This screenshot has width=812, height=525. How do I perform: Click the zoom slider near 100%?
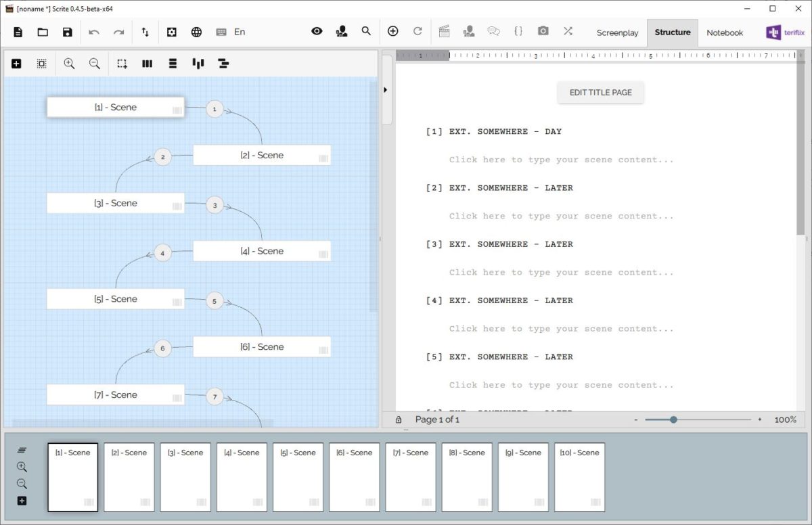pos(673,419)
